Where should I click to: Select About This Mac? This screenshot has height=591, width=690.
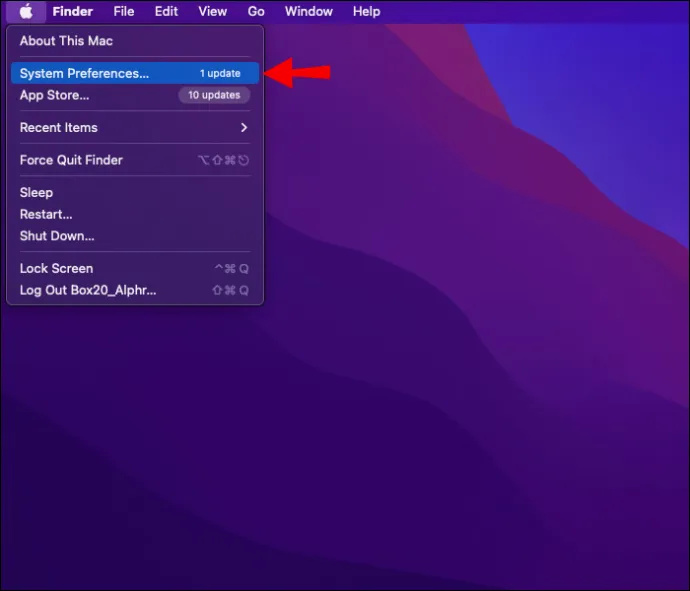[x=135, y=41]
